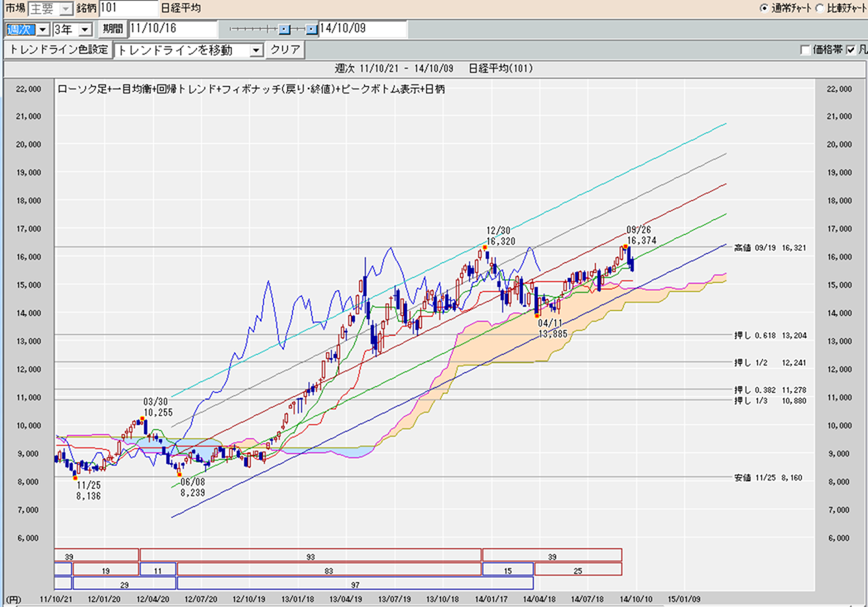This screenshot has width=868, height=607.
Task: Click the left handle of the period slider
Action: pos(284,29)
